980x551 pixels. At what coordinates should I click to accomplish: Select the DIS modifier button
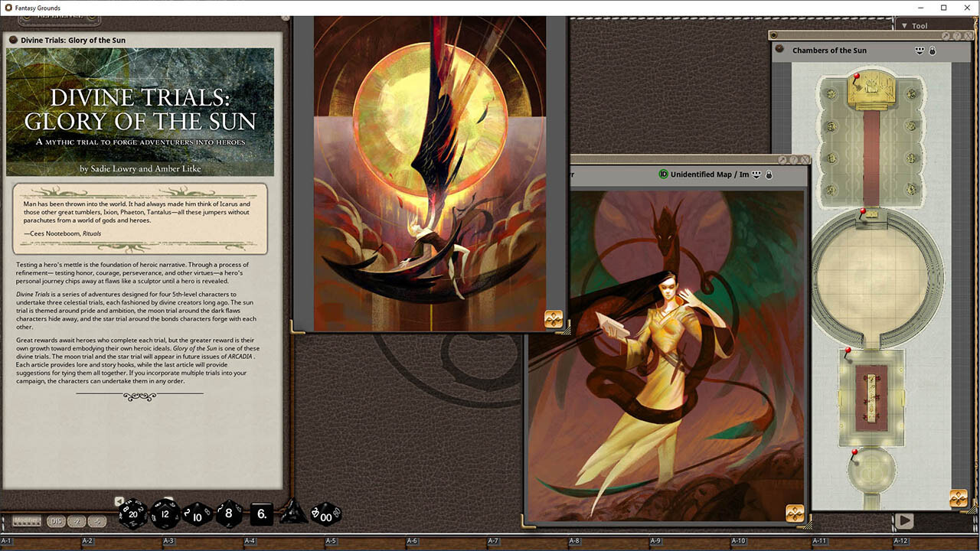55,521
